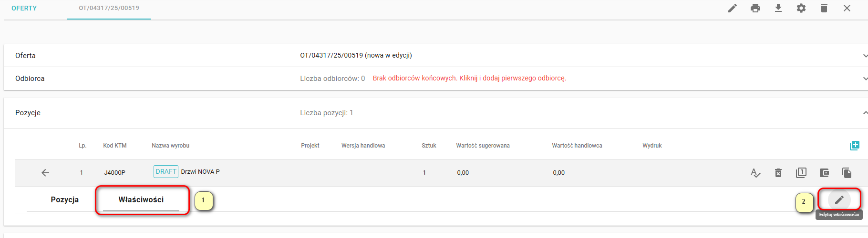Click the red add first recipient message
The height and width of the screenshot is (238, 868).
(x=469, y=78)
